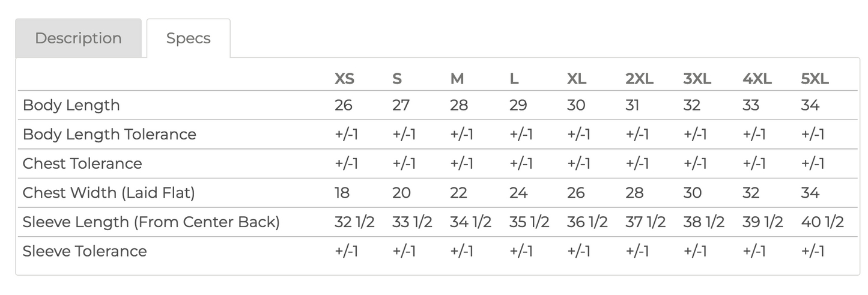Click the Sleeve Tolerance row label
This screenshot has height=295, width=868.
84,251
